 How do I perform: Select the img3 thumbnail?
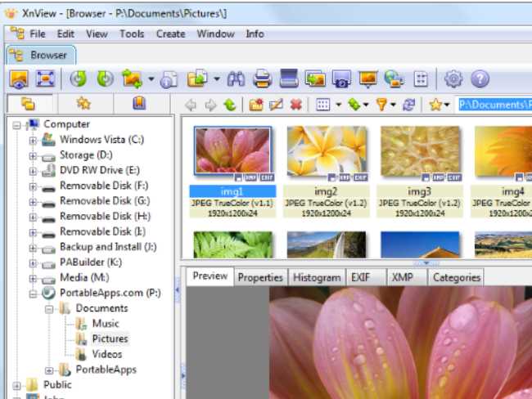point(420,151)
